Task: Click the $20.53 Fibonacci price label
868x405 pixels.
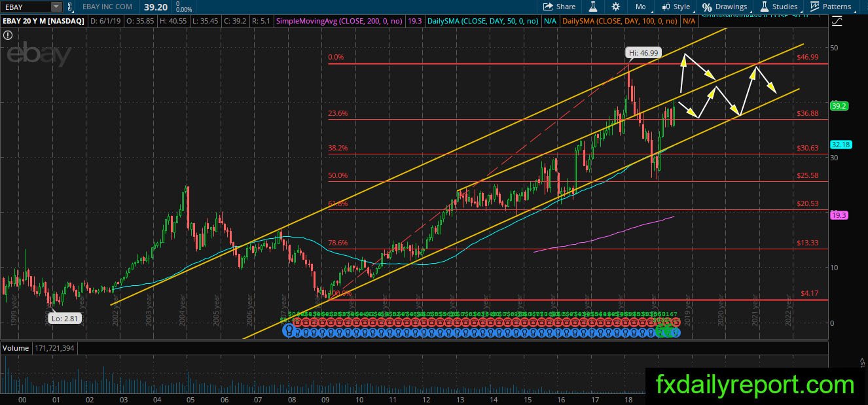Action: tap(808, 203)
